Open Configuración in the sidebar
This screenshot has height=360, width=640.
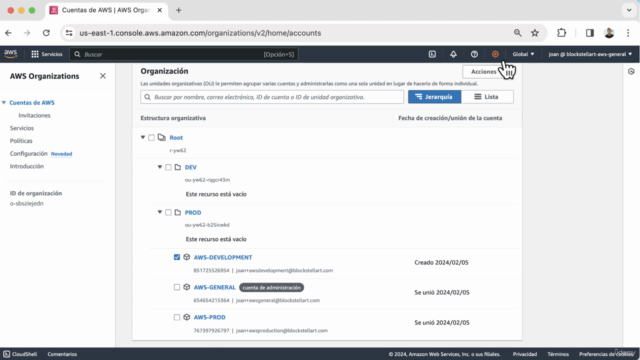[x=29, y=153]
